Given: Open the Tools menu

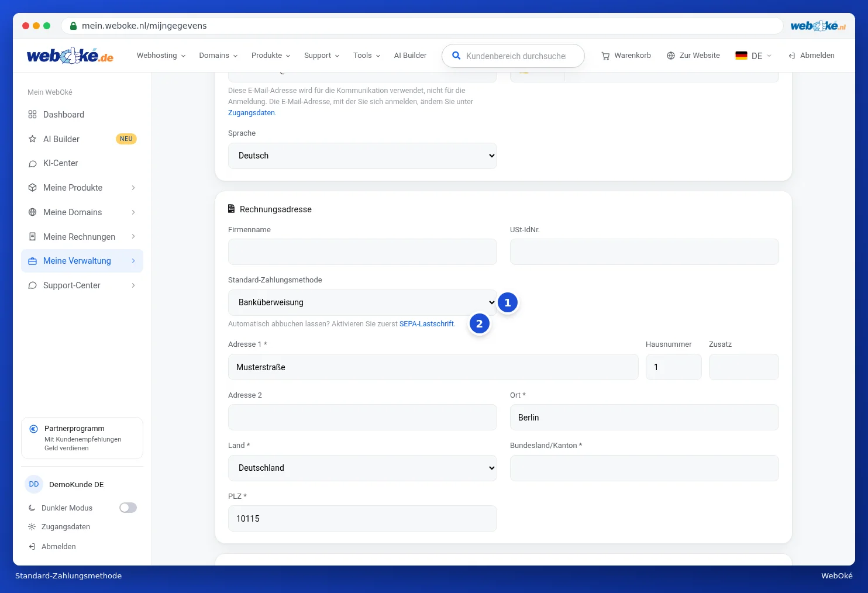Looking at the screenshot, I should (x=367, y=56).
